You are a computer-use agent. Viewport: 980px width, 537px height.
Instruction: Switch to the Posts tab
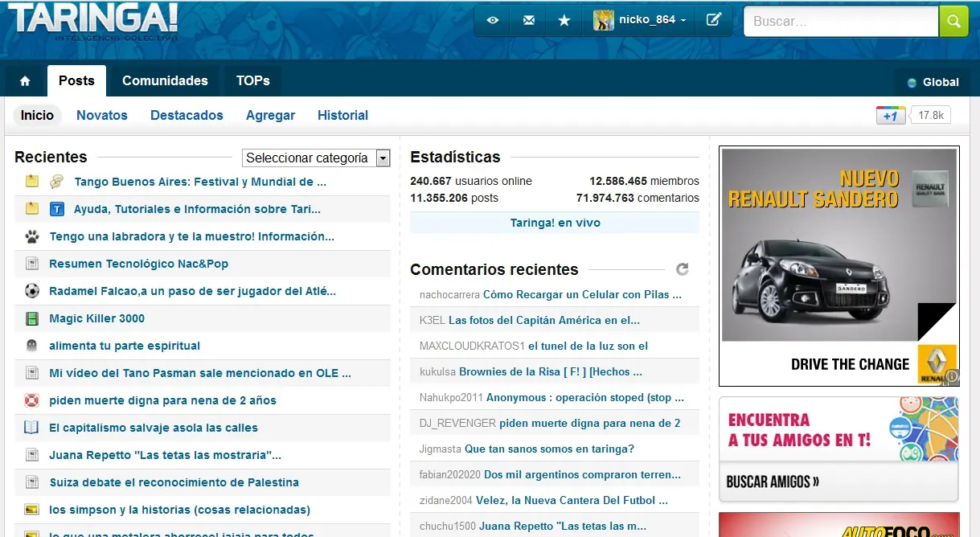click(x=76, y=81)
